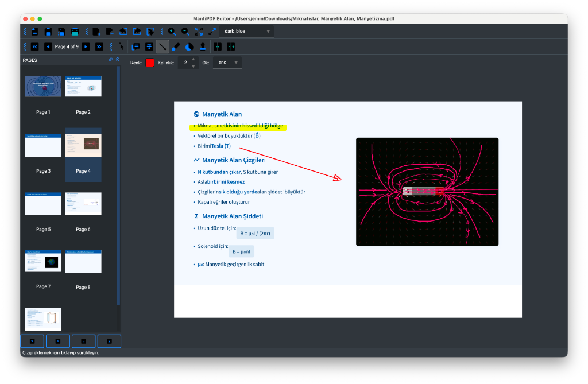The image size is (588, 384).
Task: Toggle the split view icon
Action: pyautogui.click(x=218, y=46)
